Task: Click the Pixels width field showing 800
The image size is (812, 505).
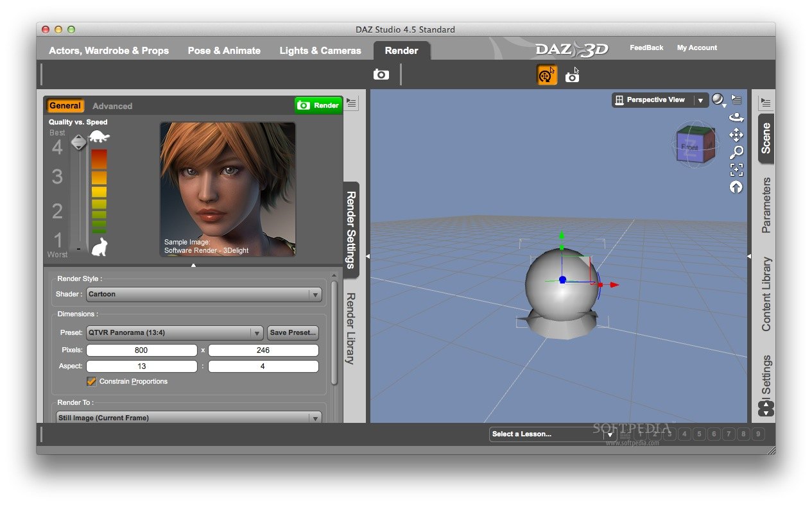Action: [x=141, y=350]
